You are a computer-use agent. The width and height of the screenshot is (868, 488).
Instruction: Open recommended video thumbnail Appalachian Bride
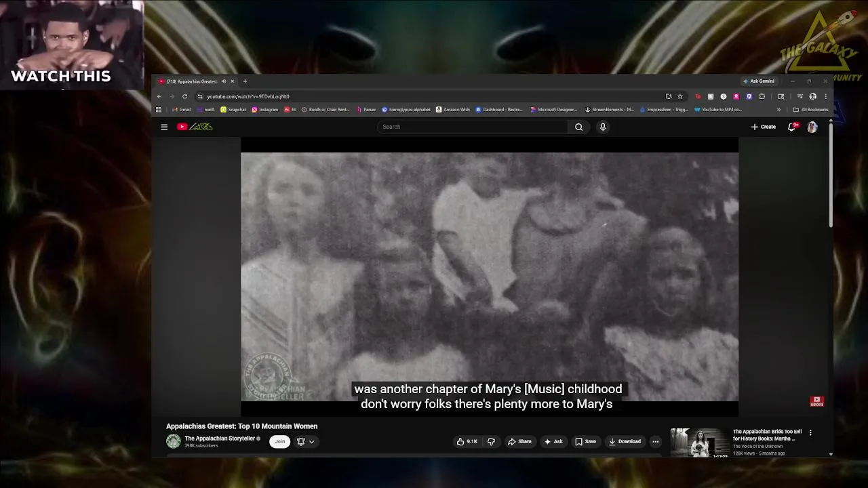click(699, 443)
